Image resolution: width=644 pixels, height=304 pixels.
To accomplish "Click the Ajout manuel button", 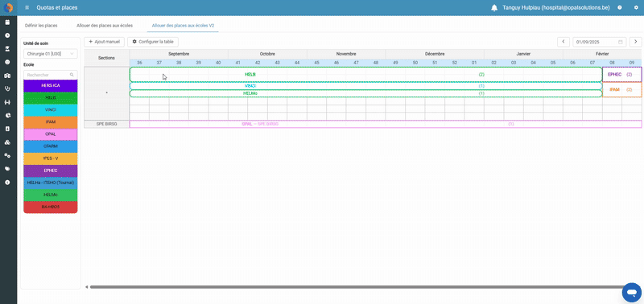I will coord(105,42).
